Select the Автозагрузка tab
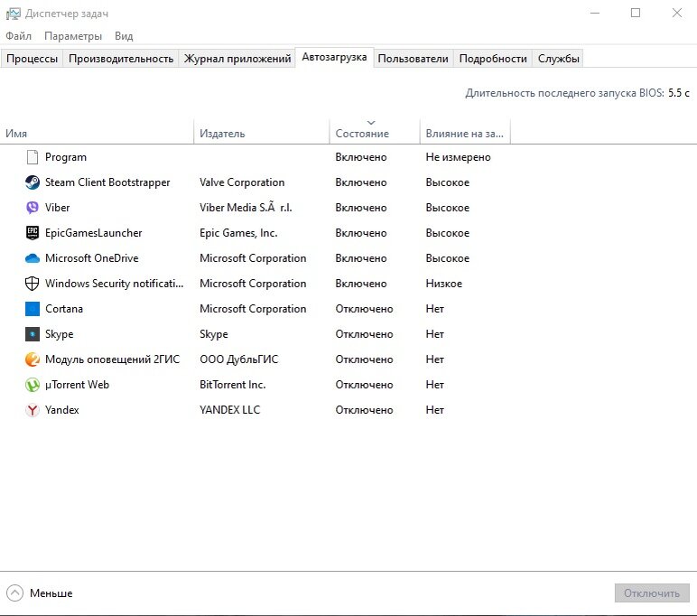This screenshot has width=697, height=616. [334, 58]
